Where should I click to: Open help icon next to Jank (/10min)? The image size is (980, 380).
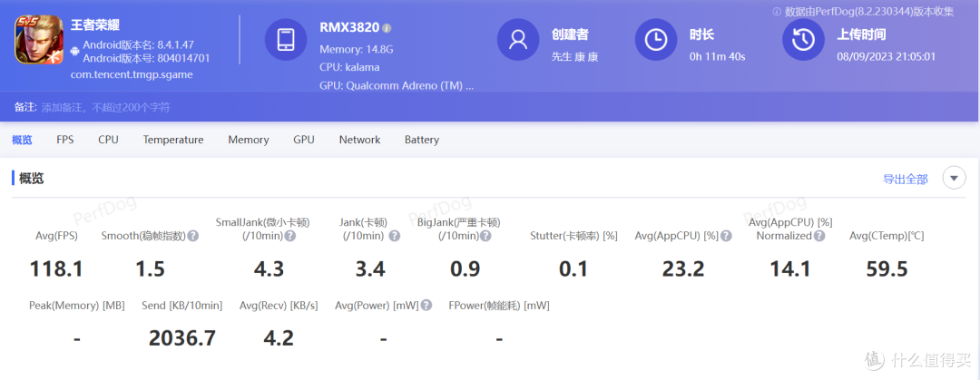[395, 236]
